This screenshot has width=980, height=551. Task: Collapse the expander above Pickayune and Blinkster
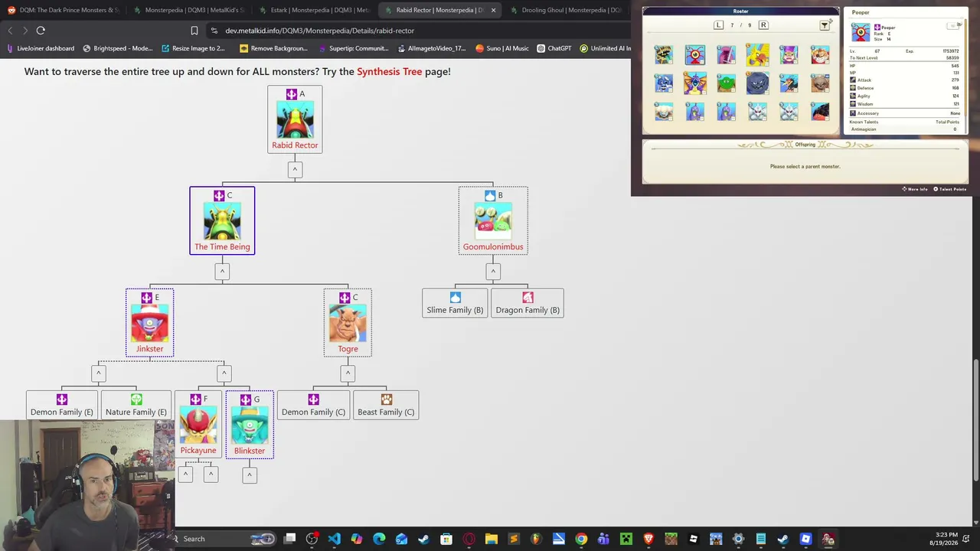tap(224, 373)
